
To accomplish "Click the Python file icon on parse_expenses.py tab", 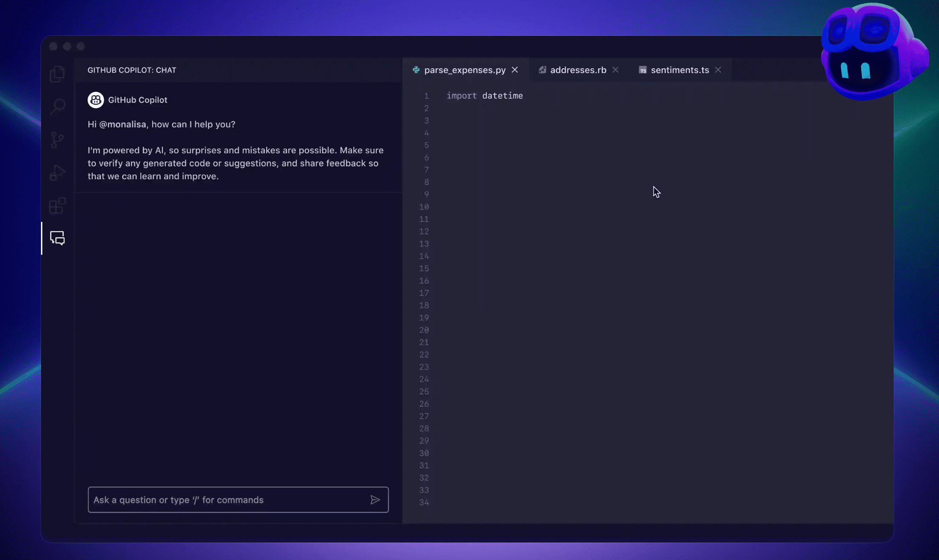I will 416,70.
